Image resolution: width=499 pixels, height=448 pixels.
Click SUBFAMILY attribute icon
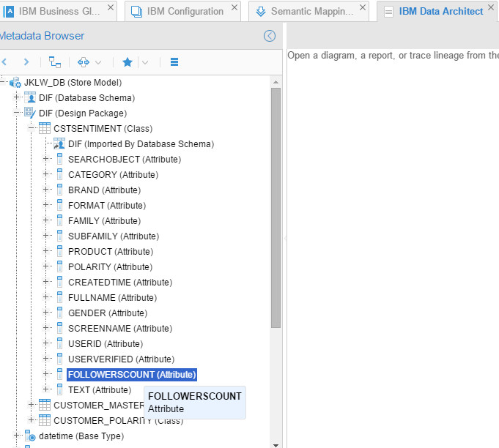click(x=59, y=236)
